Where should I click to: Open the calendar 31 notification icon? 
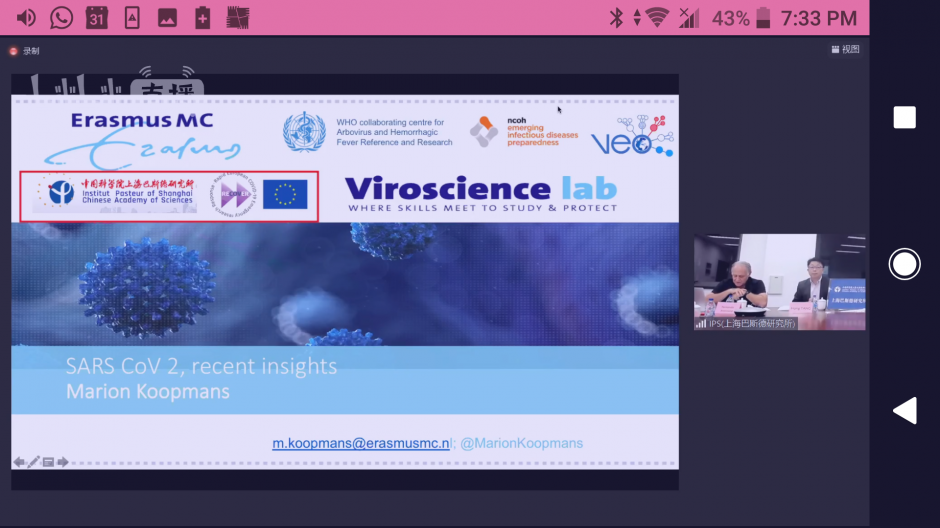[97, 18]
